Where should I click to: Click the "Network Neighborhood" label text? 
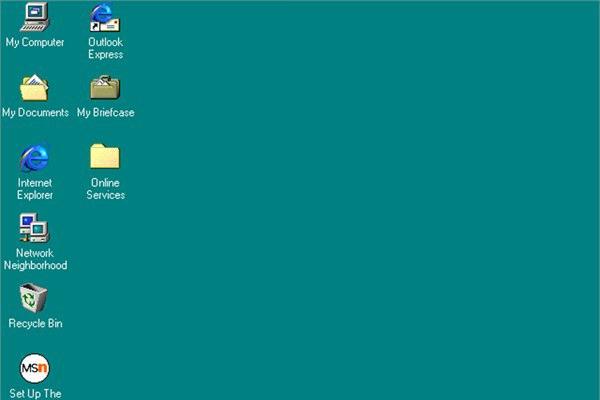point(35,259)
